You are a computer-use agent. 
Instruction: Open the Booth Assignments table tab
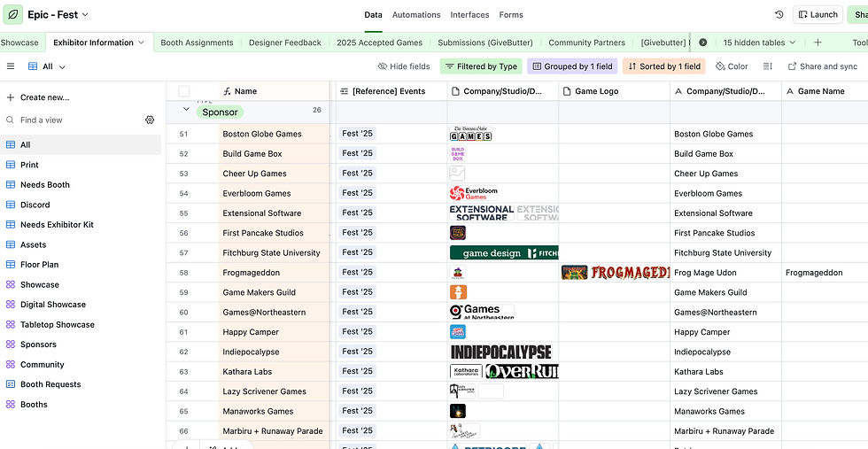(197, 43)
